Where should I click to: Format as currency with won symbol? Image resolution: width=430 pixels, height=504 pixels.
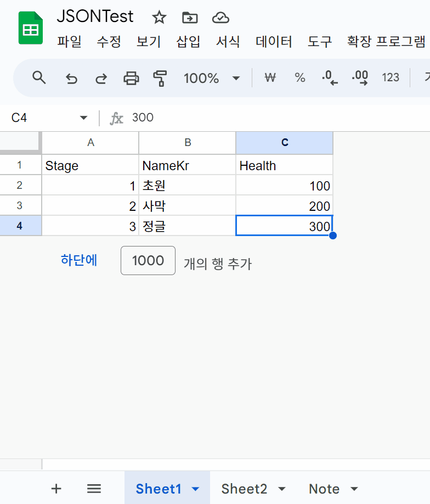tap(270, 77)
